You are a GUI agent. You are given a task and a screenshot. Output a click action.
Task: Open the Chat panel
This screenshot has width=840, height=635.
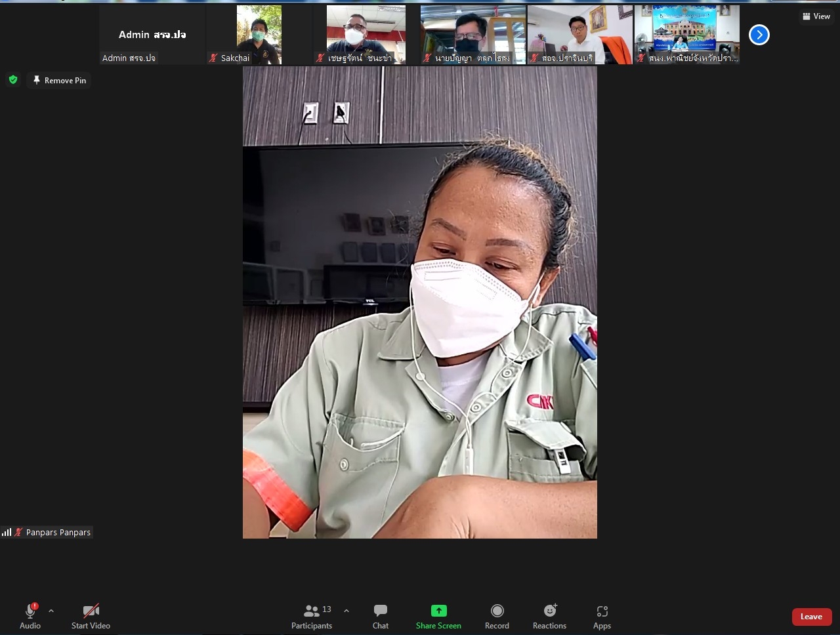pyautogui.click(x=381, y=616)
